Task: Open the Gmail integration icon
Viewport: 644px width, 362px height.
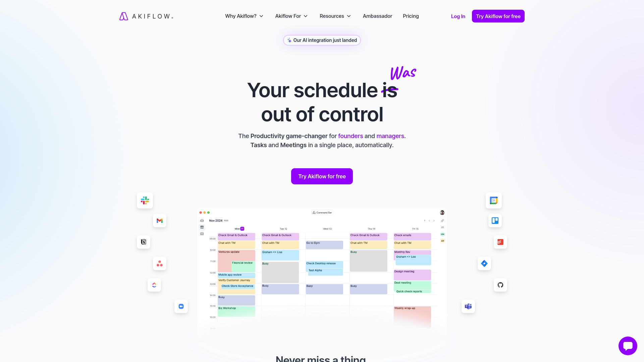Action: [x=159, y=221]
